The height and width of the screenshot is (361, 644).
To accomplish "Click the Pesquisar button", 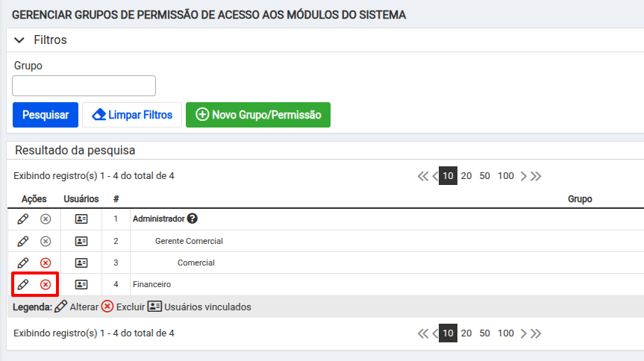I will point(46,115).
